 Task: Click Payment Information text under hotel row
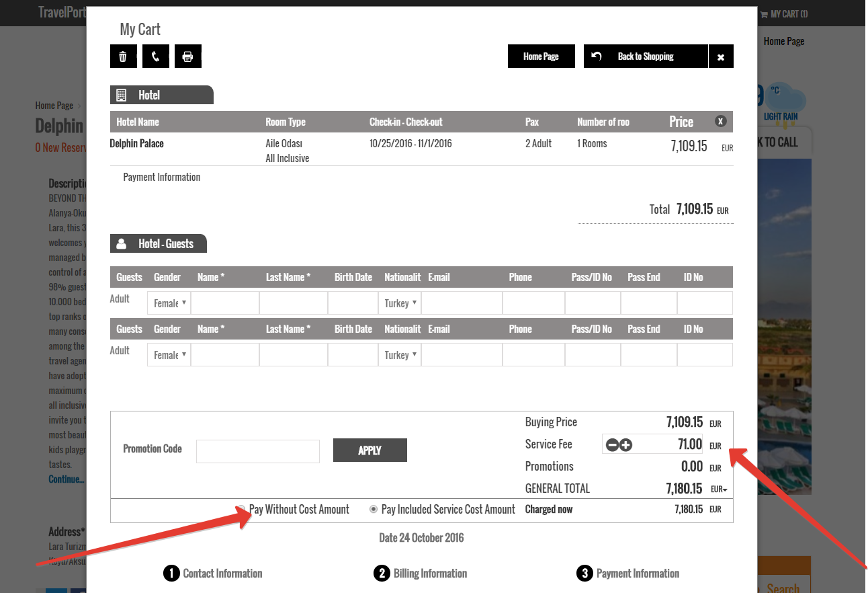(x=162, y=177)
